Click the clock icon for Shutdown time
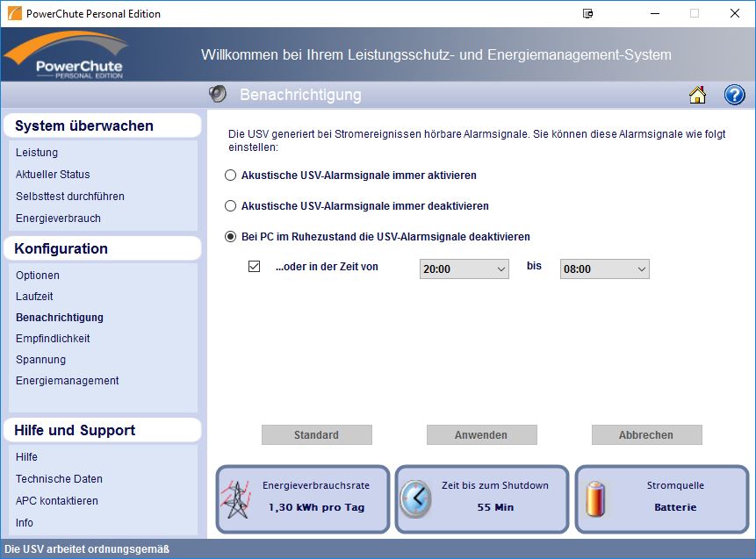This screenshot has height=559, width=756. coord(415,499)
